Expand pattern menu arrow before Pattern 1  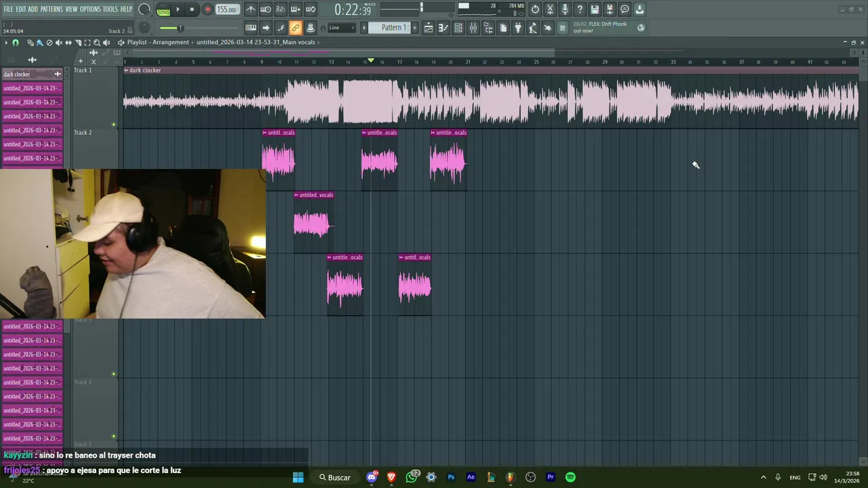tap(364, 28)
